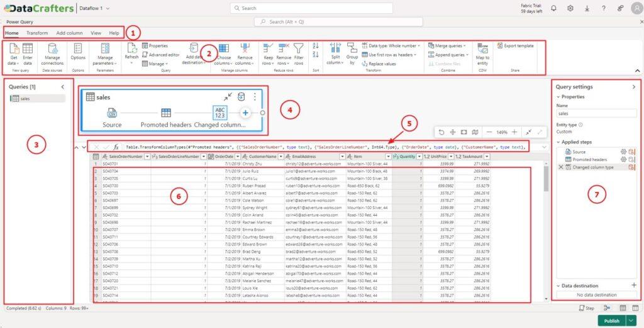
Task: Launch the Advanced editor
Action: 160,55
